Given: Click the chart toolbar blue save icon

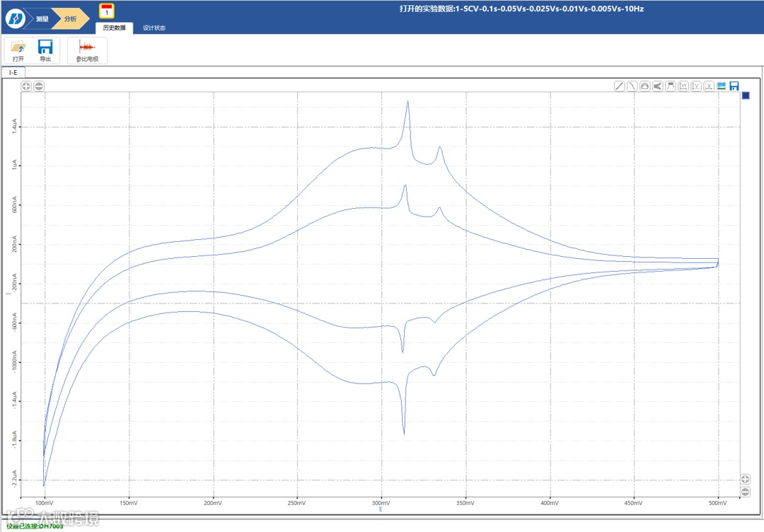Looking at the screenshot, I should pyautogui.click(x=734, y=86).
